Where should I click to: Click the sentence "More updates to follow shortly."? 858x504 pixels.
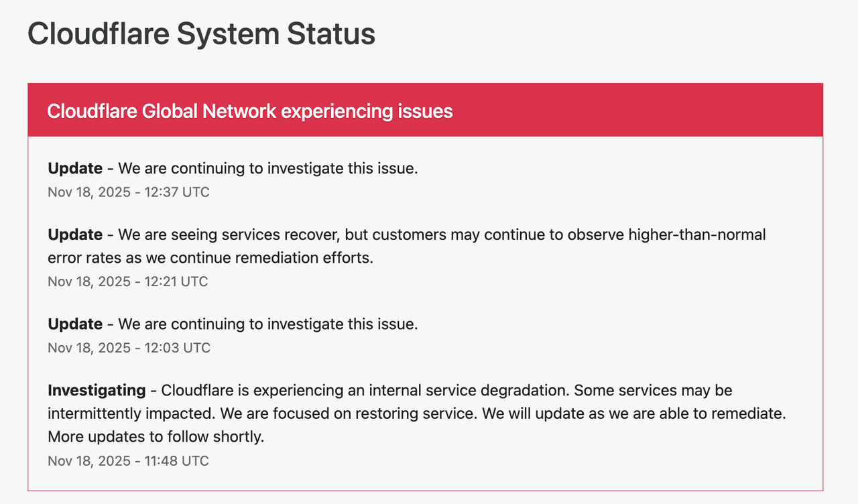pyautogui.click(x=156, y=437)
